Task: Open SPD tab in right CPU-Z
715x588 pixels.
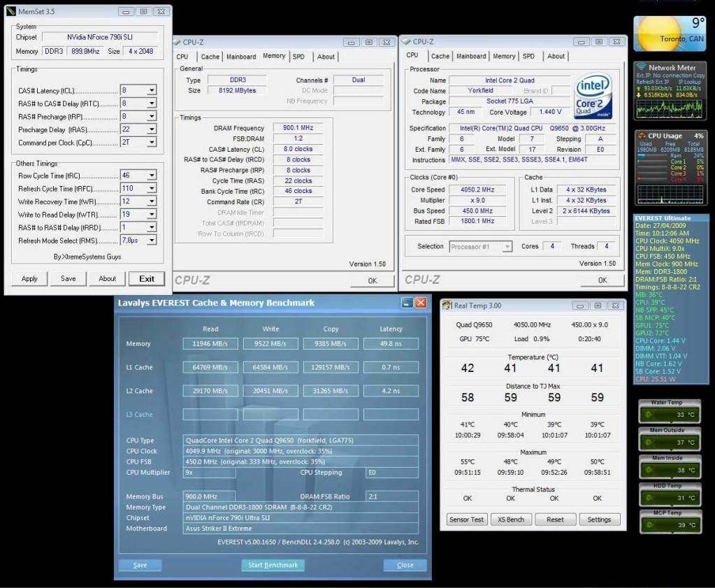Action: coord(528,56)
